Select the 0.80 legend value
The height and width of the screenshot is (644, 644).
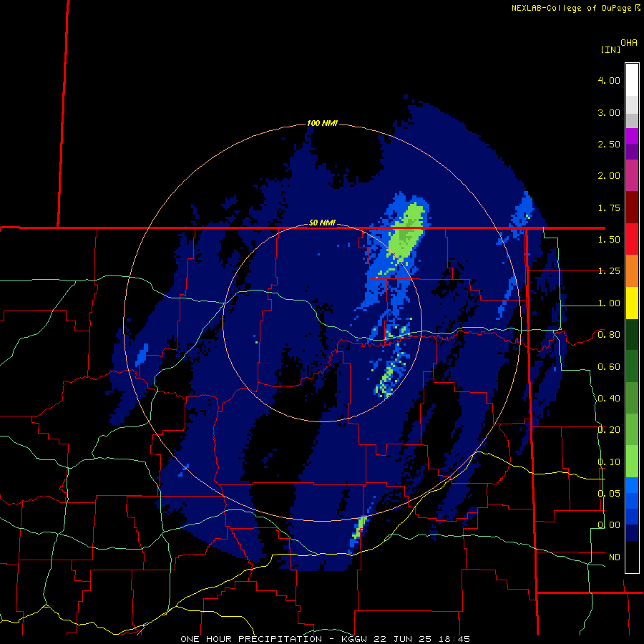pyautogui.click(x=609, y=335)
